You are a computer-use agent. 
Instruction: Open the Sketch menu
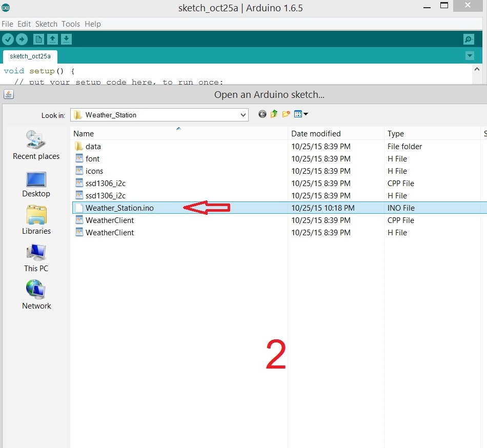[x=46, y=24]
